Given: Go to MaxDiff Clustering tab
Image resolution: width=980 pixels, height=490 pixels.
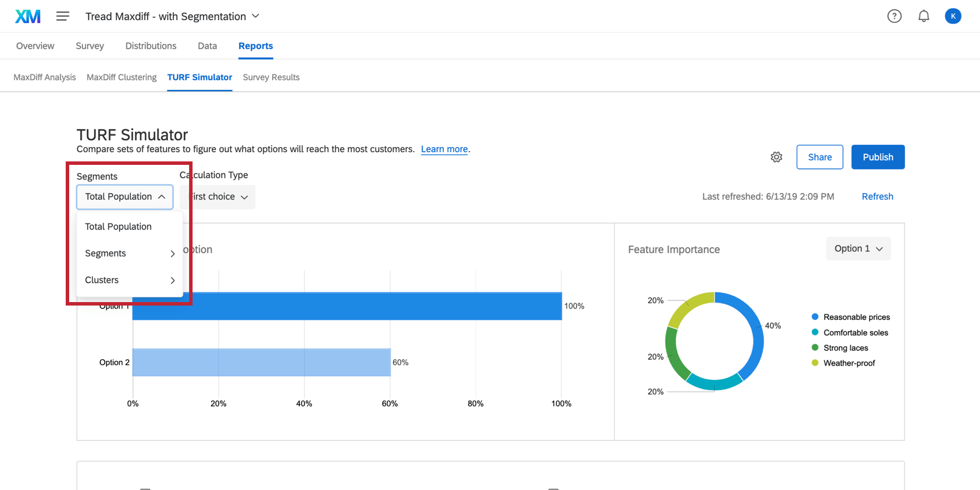Looking at the screenshot, I should click(x=122, y=77).
